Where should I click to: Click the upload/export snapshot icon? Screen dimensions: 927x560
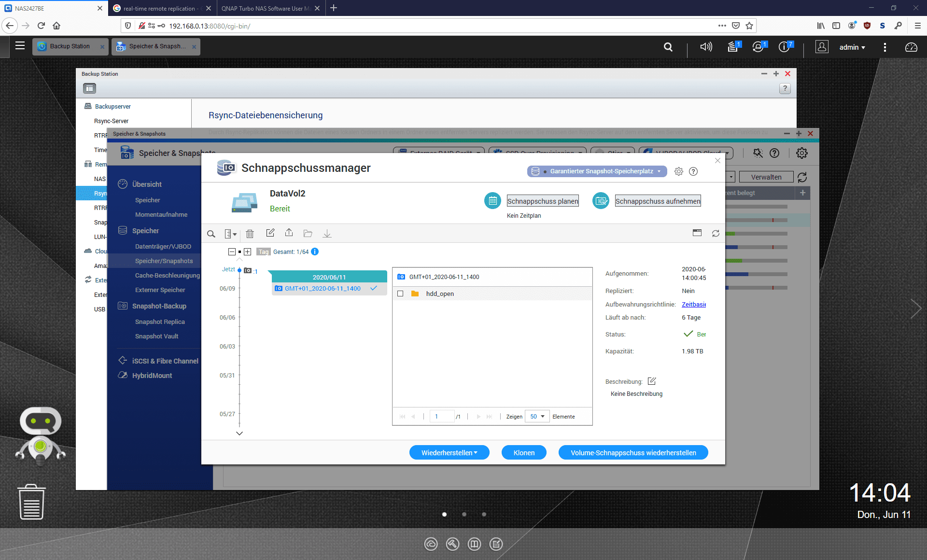(x=289, y=233)
